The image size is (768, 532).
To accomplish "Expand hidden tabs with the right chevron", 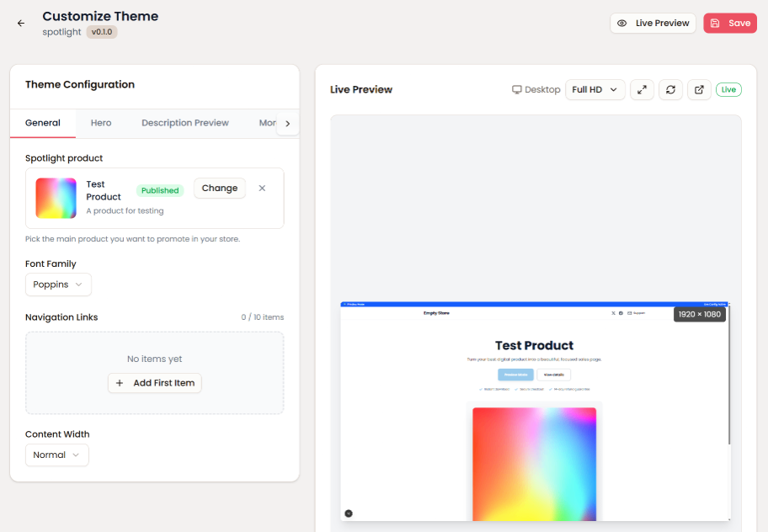I will pyautogui.click(x=287, y=123).
